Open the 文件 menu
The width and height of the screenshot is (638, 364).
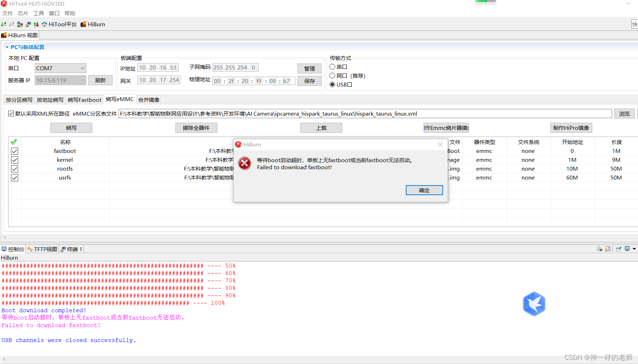click(7, 13)
